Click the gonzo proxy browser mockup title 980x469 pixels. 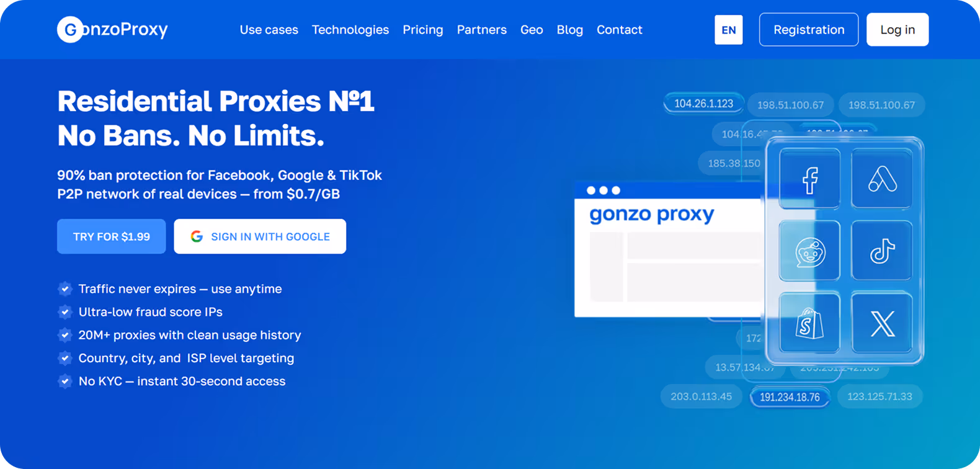[x=652, y=214]
